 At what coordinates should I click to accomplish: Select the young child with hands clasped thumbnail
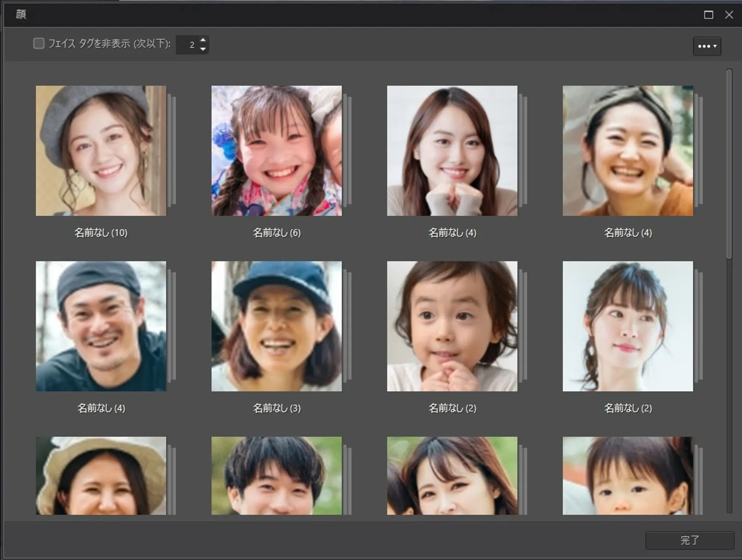[452, 326]
